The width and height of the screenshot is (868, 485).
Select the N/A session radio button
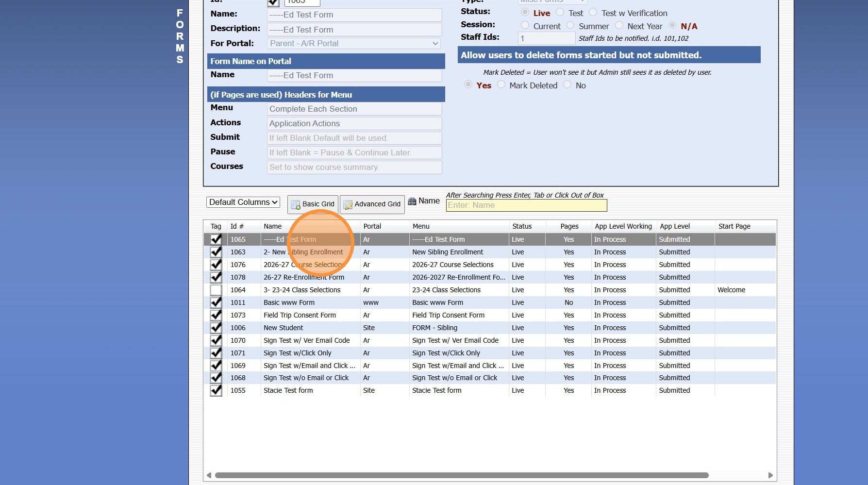pos(672,25)
